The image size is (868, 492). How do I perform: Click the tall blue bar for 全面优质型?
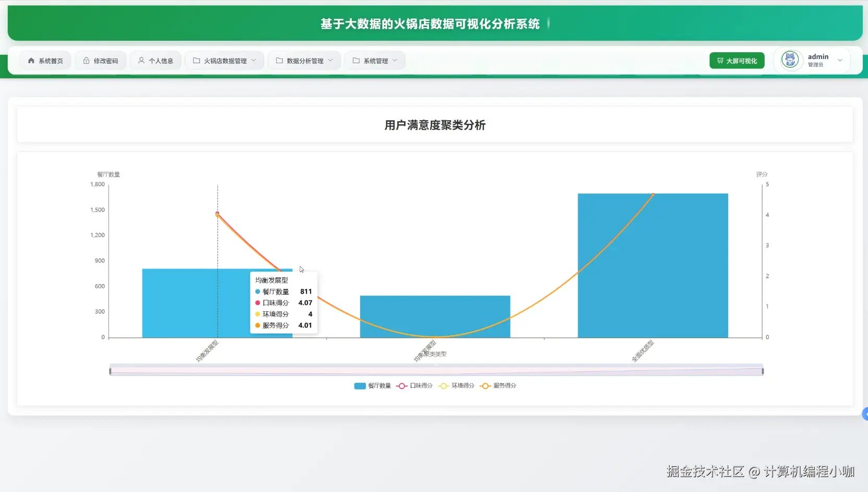pyautogui.click(x=652, y=265)
